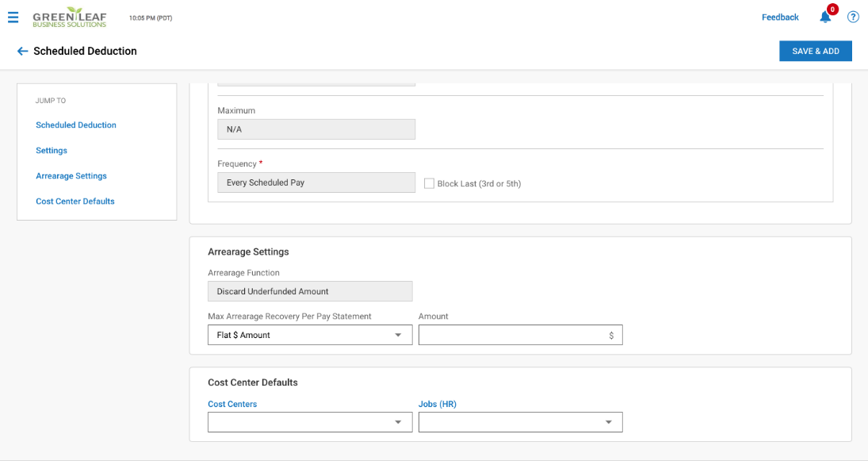Click the Frequency field showing Every Scheduled Pay

tap(316, 182)
